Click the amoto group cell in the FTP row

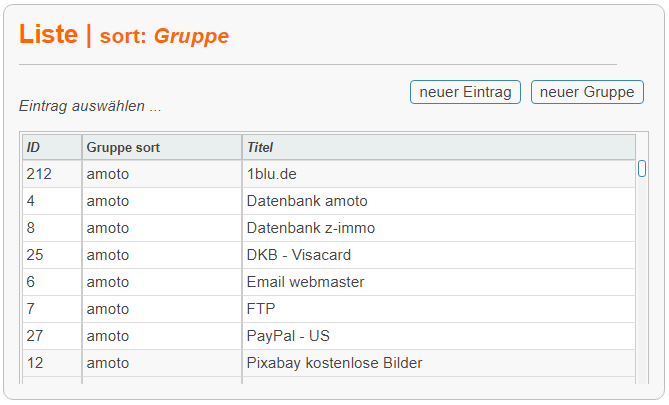(108, 309)
